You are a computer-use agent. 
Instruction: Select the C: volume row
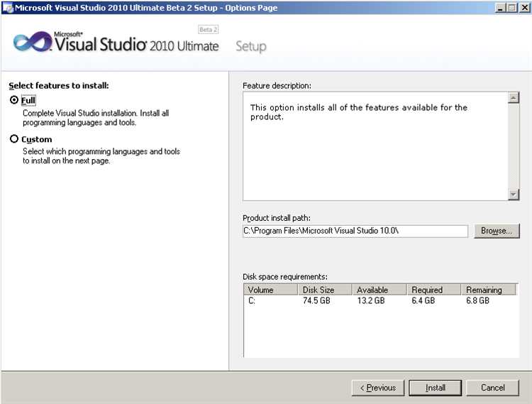(381, 301)
